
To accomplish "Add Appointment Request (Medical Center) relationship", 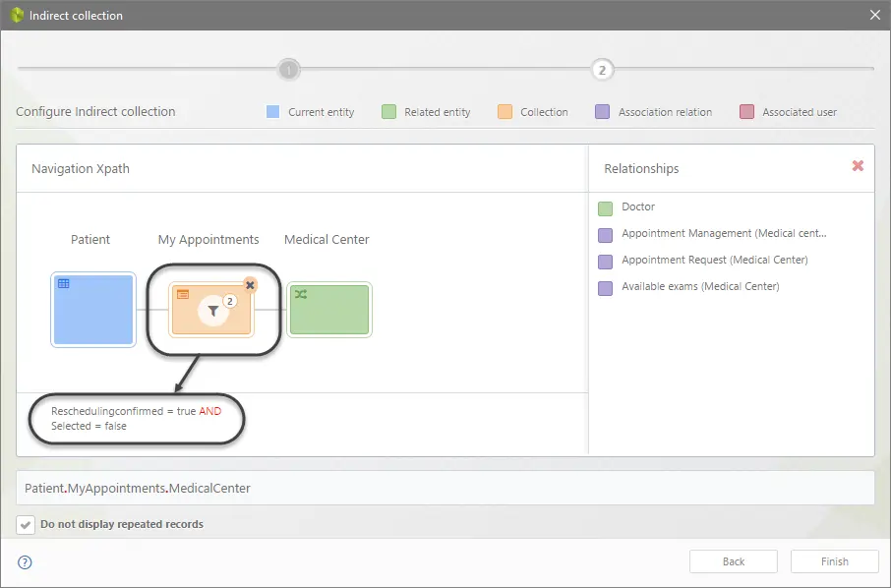I will coord(703,261).
